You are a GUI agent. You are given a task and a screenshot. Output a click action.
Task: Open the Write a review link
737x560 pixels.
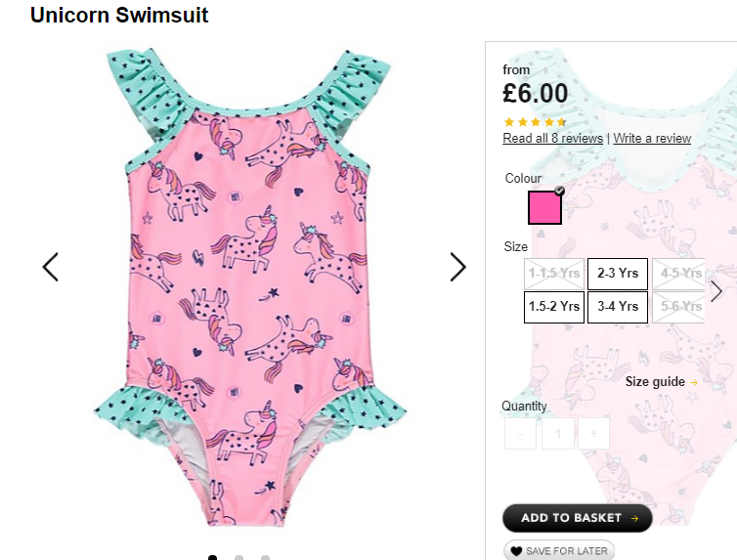(x=652, y=138)
